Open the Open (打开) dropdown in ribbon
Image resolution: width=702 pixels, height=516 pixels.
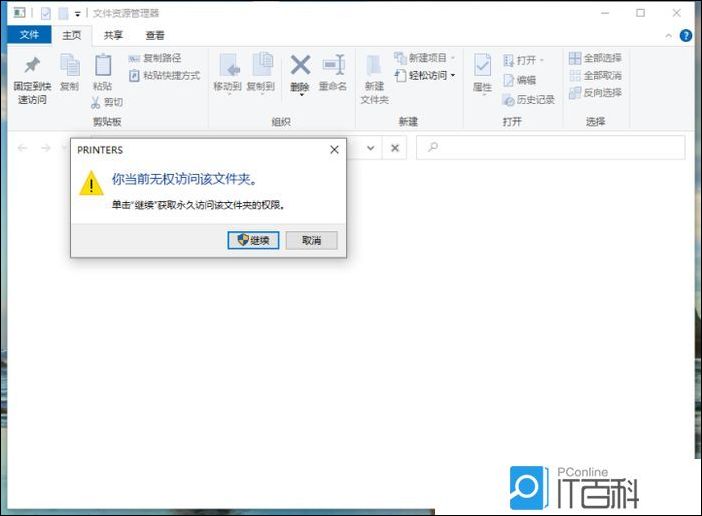pos(523,60)
